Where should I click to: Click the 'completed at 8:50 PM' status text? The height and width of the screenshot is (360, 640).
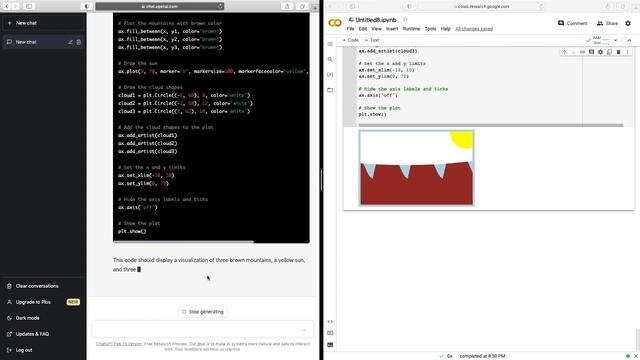[482, 356]
